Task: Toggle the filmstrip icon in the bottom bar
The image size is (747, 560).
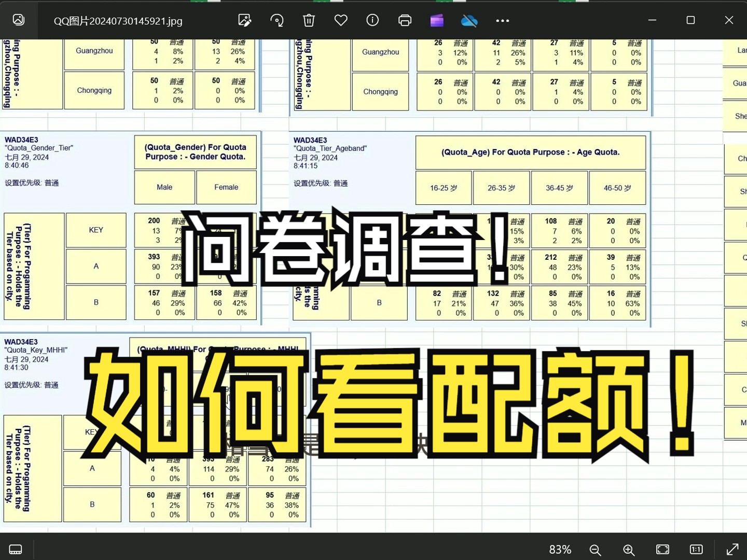Action: point(16,550)
